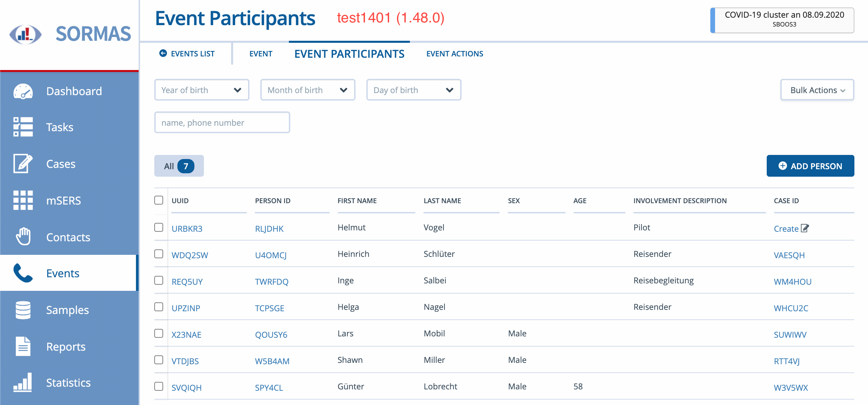
Task: Open person ID U4OMCJ
Action: pyautogui.click(x=271, y=255)
